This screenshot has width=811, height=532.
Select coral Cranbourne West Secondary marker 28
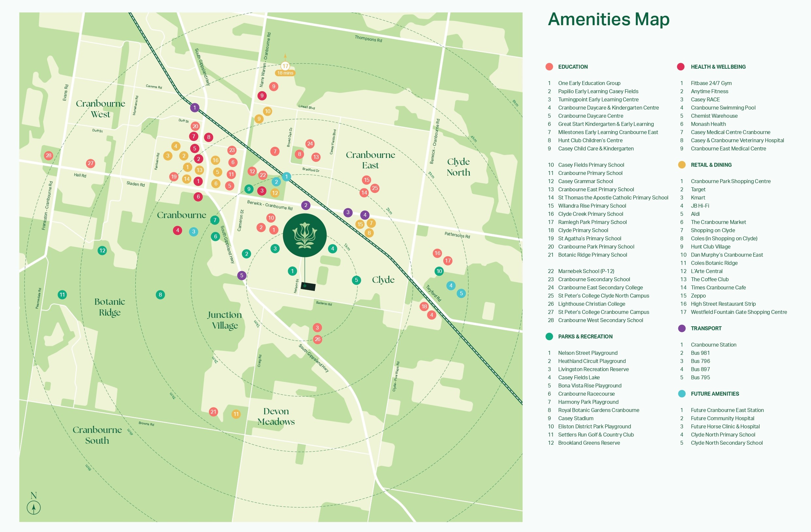48,155
